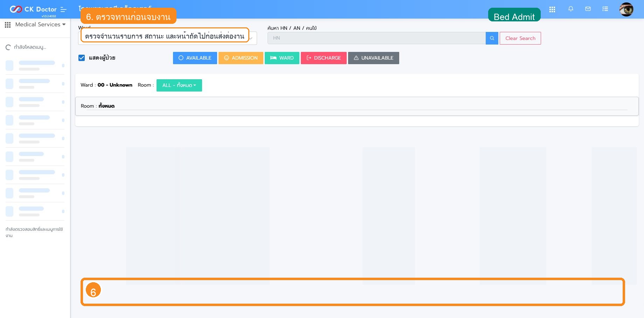Focus the HN search input field
Viewport: 644px width, 318px height.
point(376,38)
